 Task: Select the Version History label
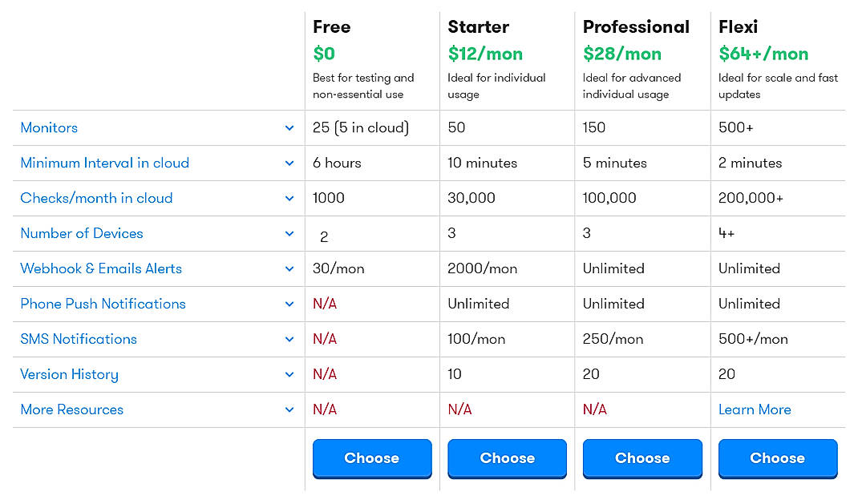(69, 374)
